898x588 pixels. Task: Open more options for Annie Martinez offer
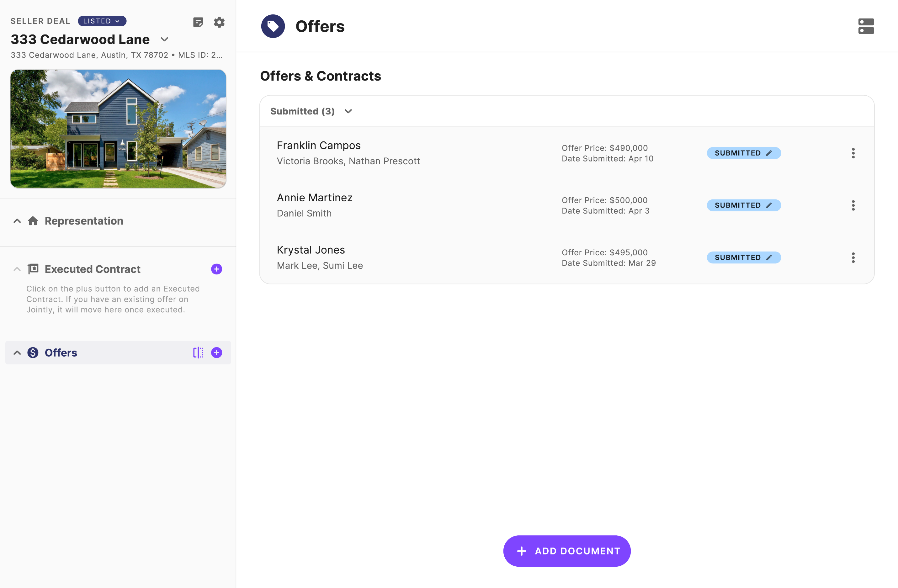(853, 205)
